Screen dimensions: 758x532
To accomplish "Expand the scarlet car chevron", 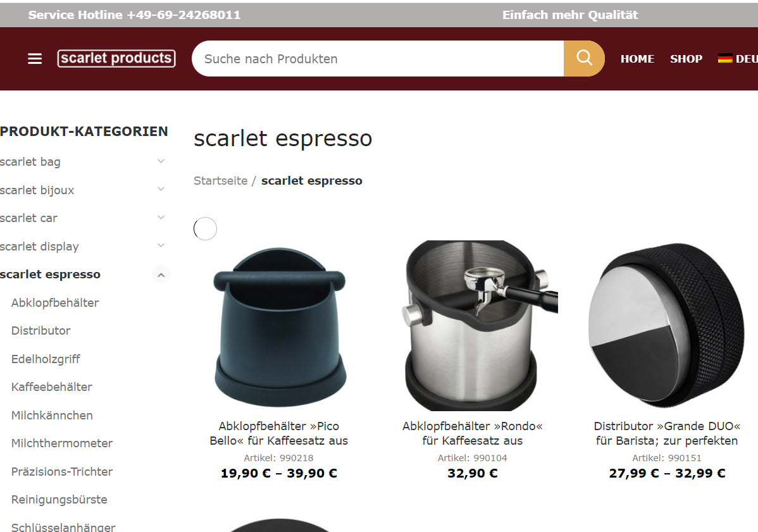I will pyautogui.click(x=161, y=218).
